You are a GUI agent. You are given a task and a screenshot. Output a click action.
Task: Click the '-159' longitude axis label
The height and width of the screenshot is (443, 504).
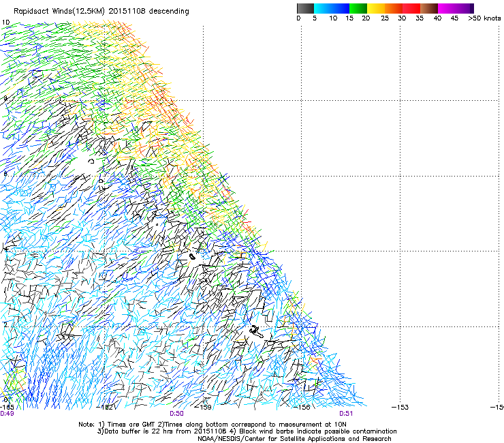204,408
